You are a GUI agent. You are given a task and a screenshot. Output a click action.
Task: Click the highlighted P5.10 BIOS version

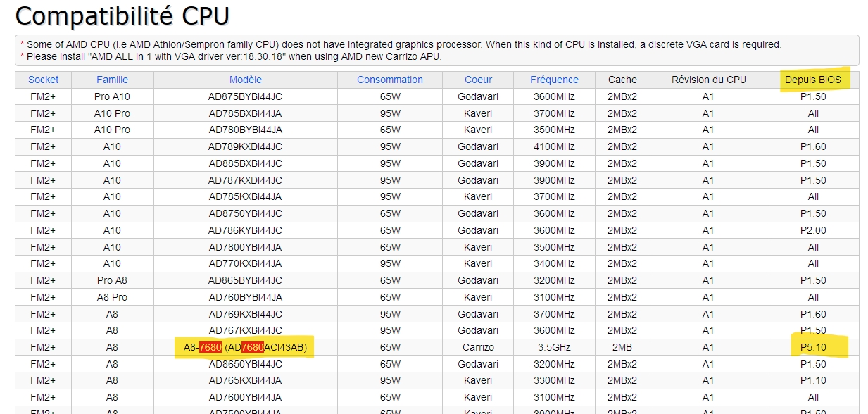tap(813, 347)
